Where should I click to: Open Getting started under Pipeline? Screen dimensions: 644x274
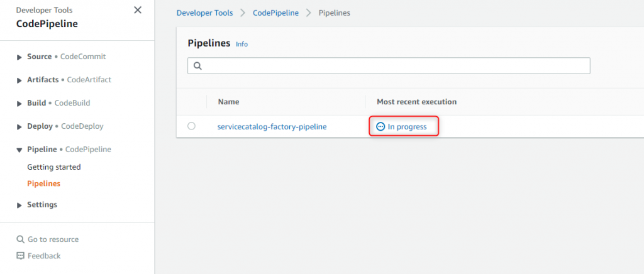pos(54,167)
